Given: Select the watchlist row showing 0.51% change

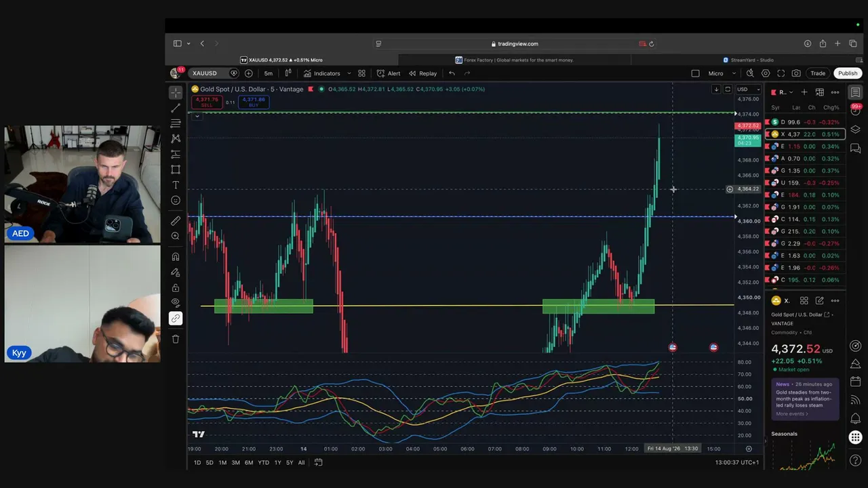Looking at the screenshot, I should coord(805,134).
